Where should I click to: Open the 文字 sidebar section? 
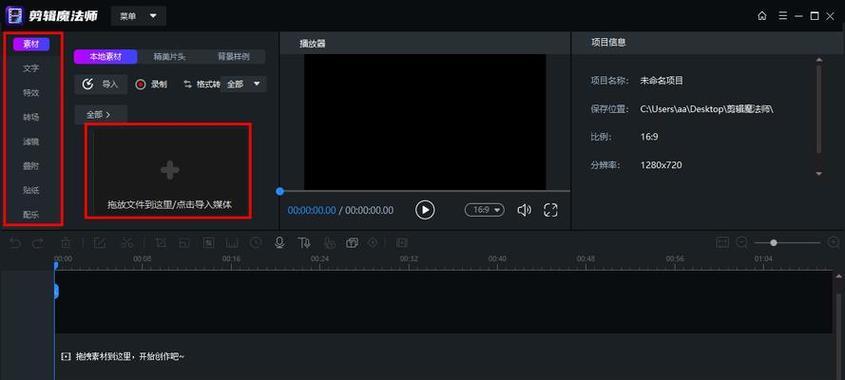point(31,68)
